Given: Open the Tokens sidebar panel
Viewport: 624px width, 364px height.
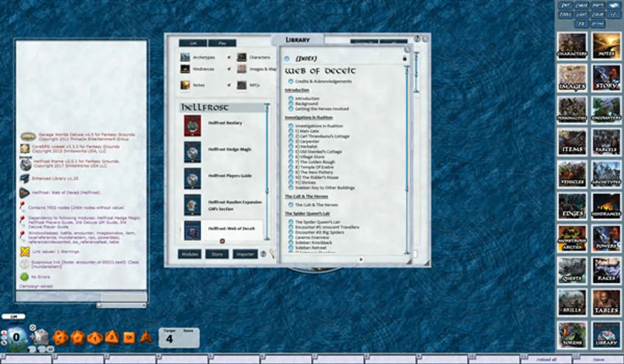Looking at the screenshot, I should coord(572,335).
